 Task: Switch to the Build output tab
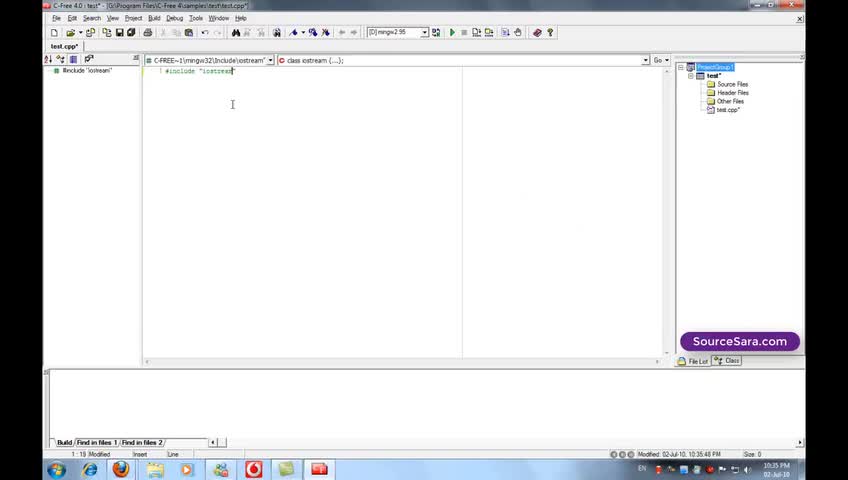[64, 443]
